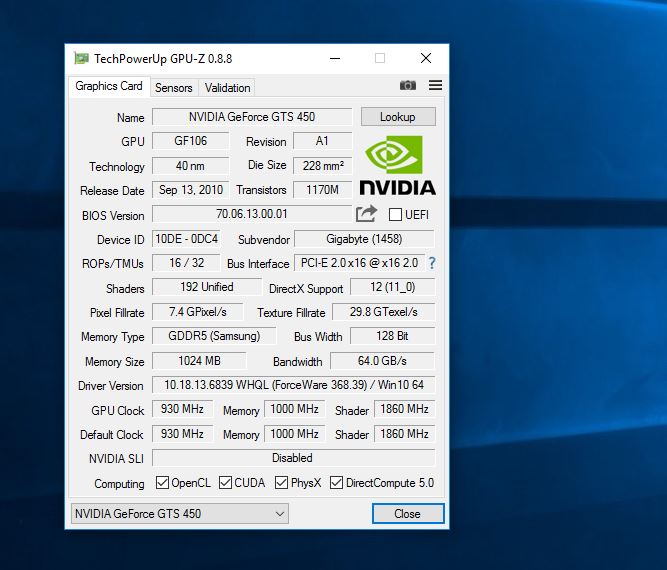The image size is (667, 570).
Task: Click the Bus Width field 128 Bit
Action: (392, 336)
